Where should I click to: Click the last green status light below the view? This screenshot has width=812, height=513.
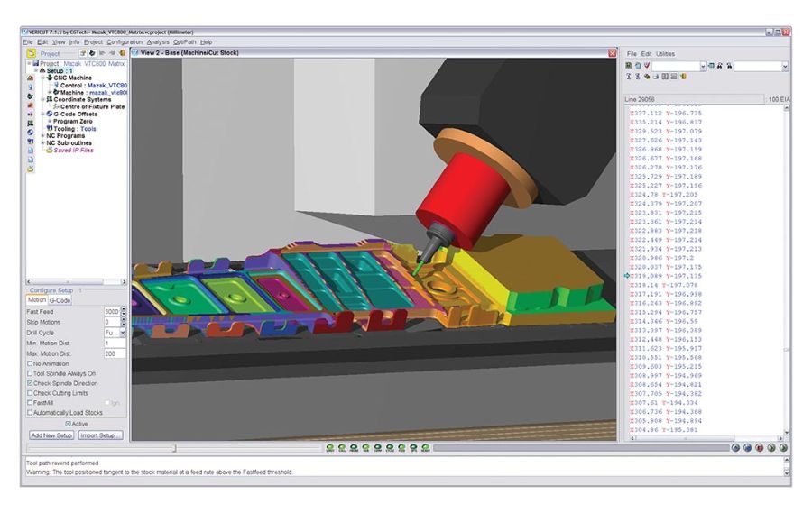tap(426, 448)
